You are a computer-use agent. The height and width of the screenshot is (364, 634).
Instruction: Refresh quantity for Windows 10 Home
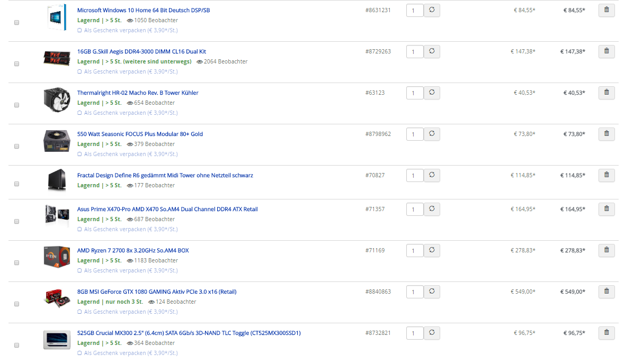pyautogui.click(x=432, y=10)
